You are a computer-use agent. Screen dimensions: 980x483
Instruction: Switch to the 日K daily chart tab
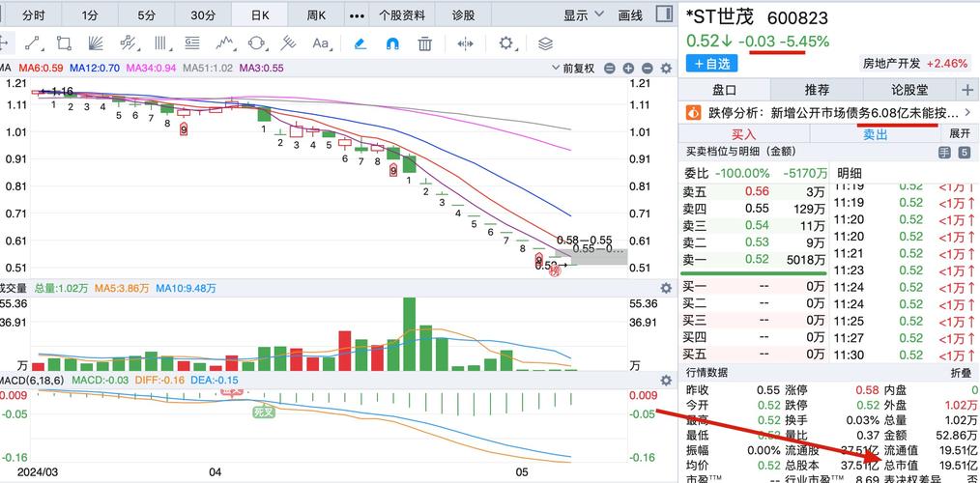(x=259, y=15)
